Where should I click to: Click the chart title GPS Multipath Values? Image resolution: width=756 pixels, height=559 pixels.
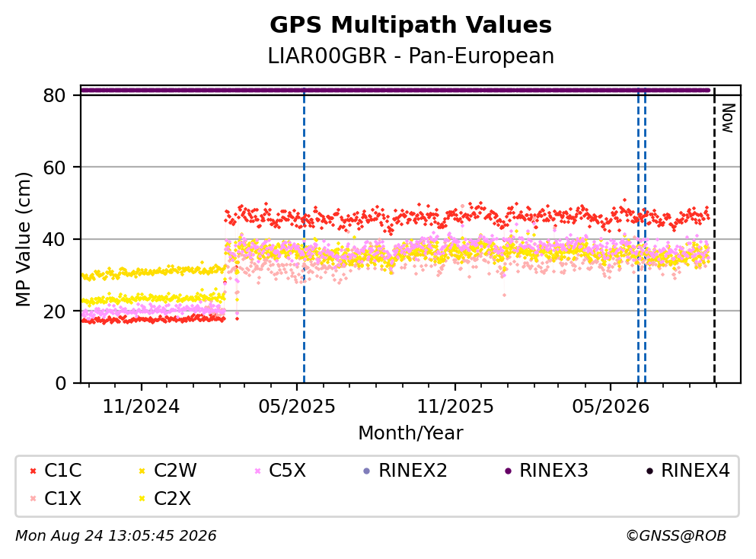coord(411,24)
